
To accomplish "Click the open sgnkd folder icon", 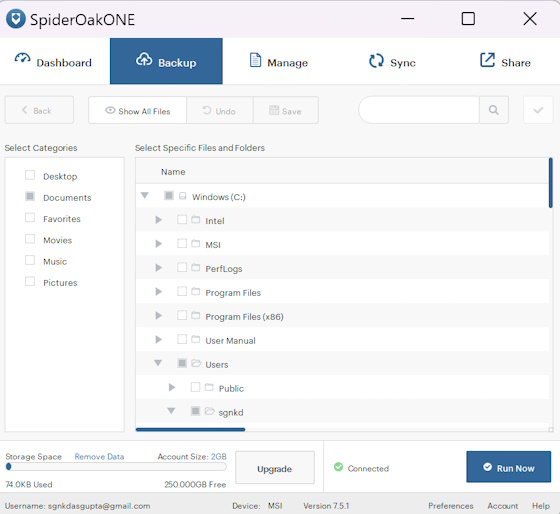I will click(x=209, y=411).
